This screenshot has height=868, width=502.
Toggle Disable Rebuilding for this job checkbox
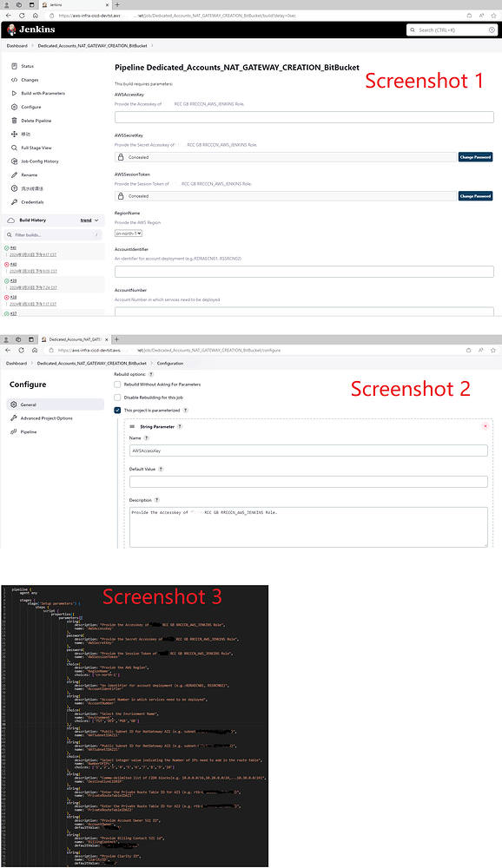[117, 398]
